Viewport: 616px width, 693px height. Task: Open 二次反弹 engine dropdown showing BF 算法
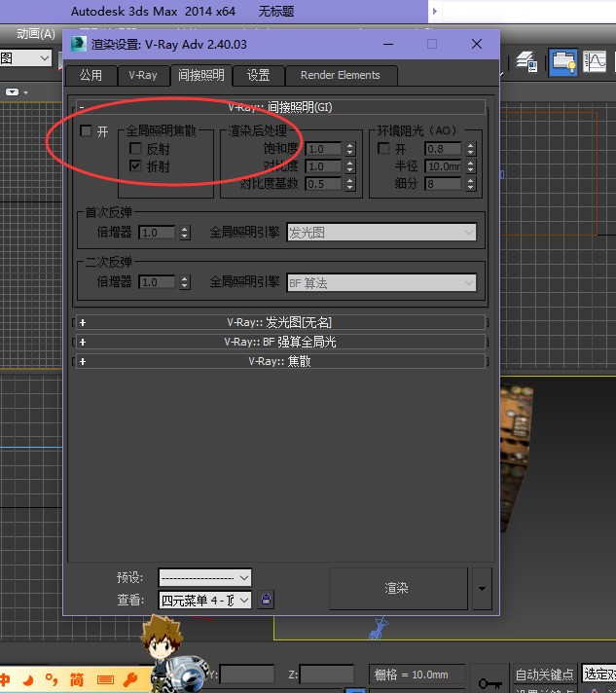pyautogui.click(x=381, y=283)
